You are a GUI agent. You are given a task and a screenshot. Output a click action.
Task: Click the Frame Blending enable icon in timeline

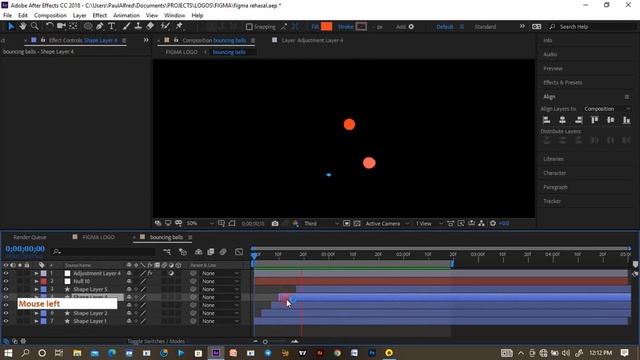211,252
